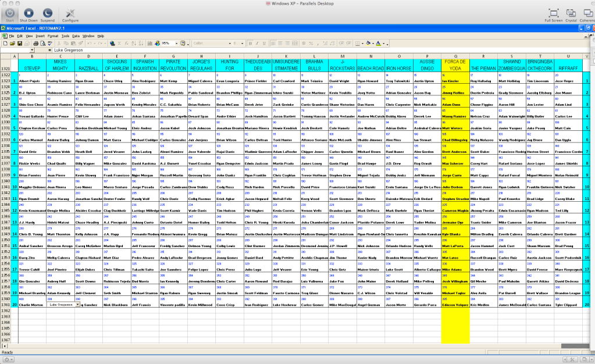This screenshot has width=595, height=364.
Task: Click the Fill Color paint bucket
Action: (x=368, y=43)
